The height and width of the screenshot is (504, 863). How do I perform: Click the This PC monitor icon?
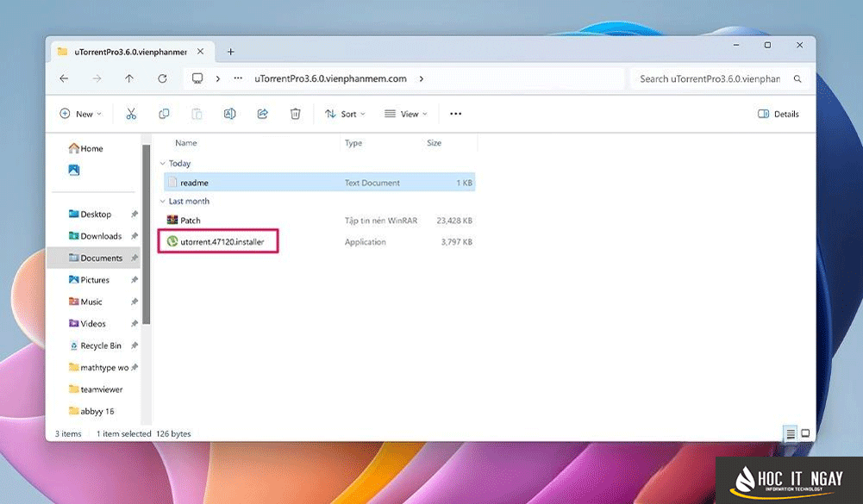coord(197,78)
